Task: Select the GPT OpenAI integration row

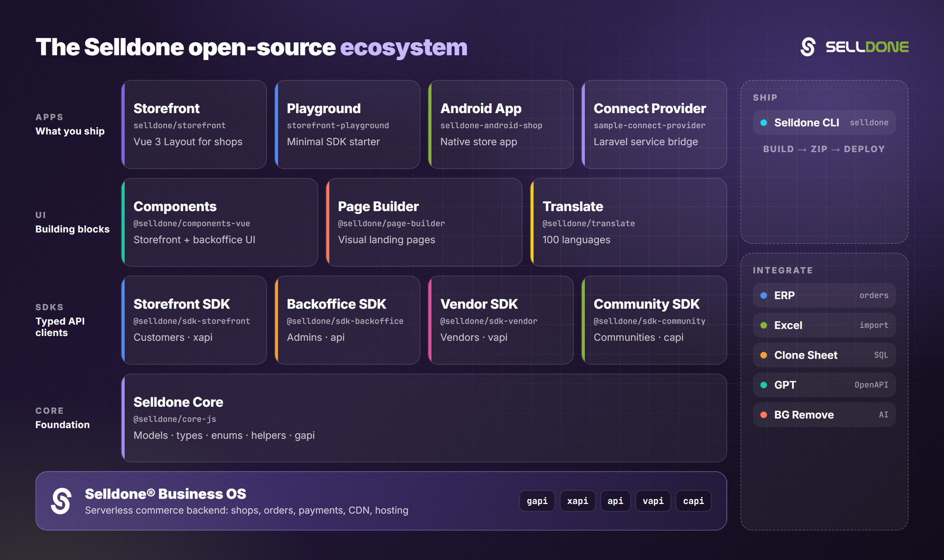Action: click(825, 385)
